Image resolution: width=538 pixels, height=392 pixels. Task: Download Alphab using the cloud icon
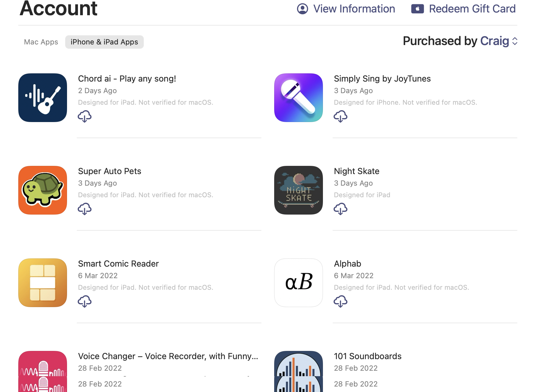pos(341,301)
